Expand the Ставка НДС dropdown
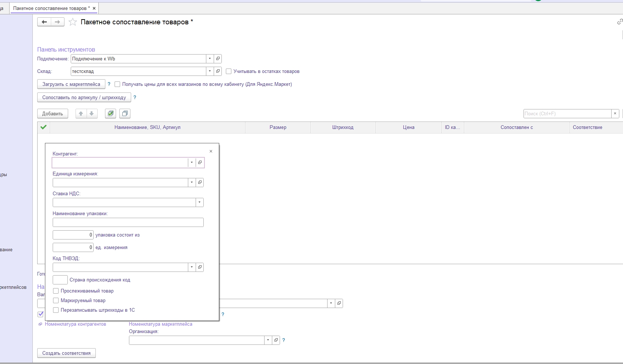Image resolution: width=623 pixels, height=364 pixels. (x=200, y=202)
